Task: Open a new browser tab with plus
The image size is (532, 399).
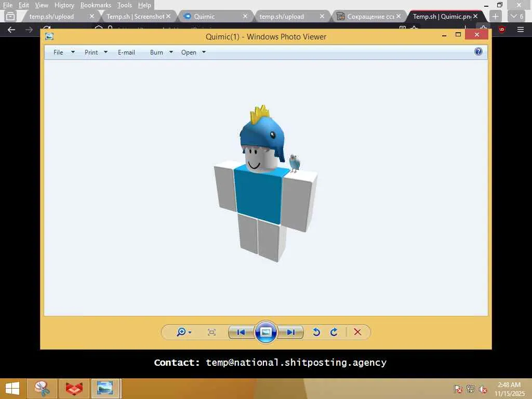Action: 495,16
